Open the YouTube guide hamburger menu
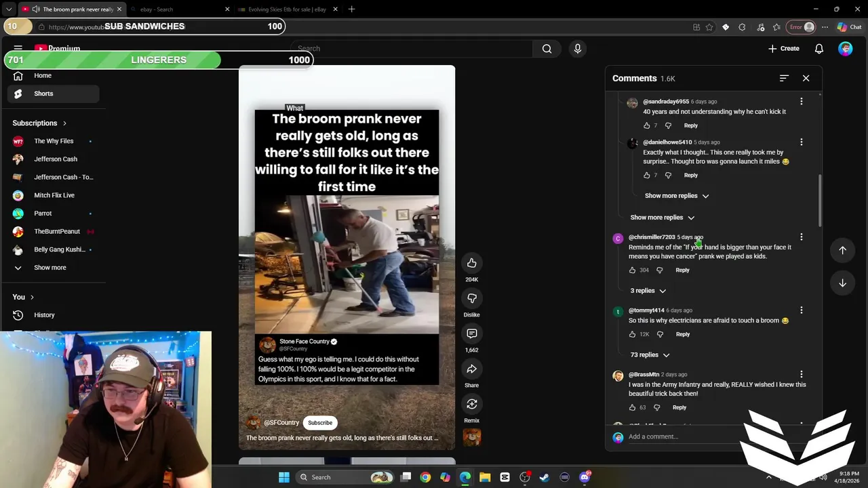Screen dimensions: 868x488 pos(18,48)
